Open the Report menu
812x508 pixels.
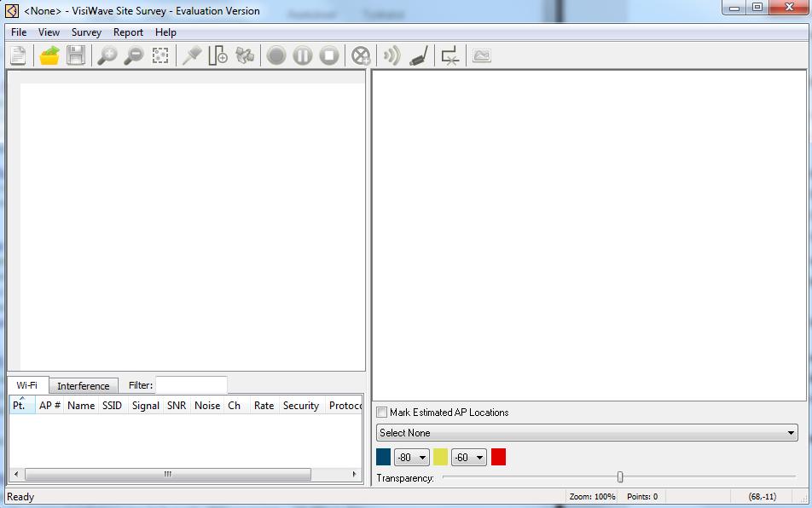coord(128,32)
